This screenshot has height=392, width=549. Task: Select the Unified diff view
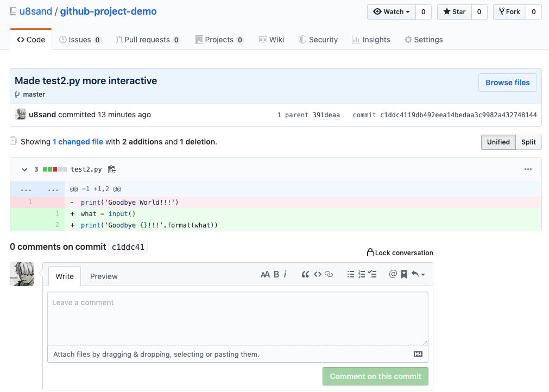(x=498, y=142)
